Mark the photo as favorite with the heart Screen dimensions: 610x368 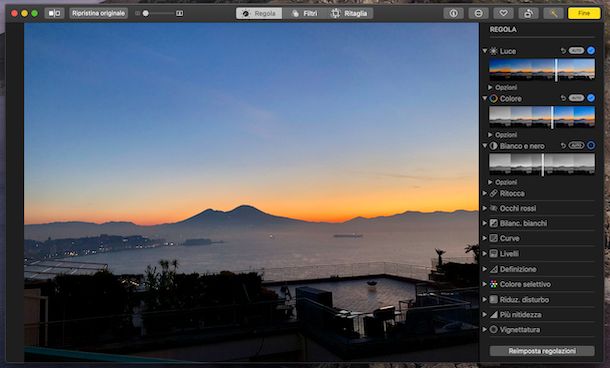(503, 13)
